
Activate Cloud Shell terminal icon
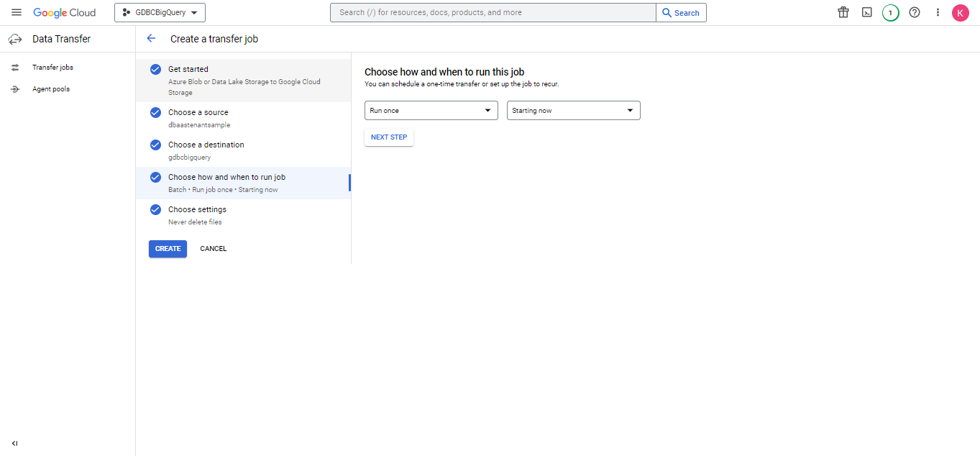867,12
